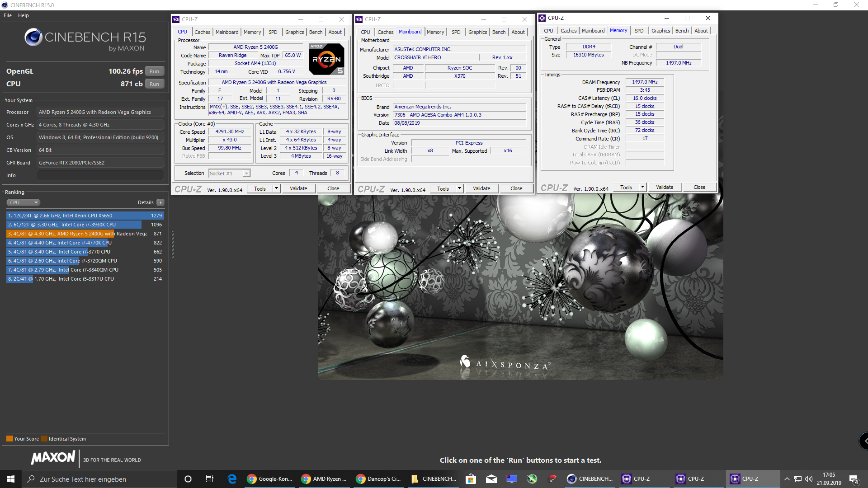The image size is (868, 488).
Task: Switch to the active third CPU-Z taskbar button
Action: tap(753, 479)
